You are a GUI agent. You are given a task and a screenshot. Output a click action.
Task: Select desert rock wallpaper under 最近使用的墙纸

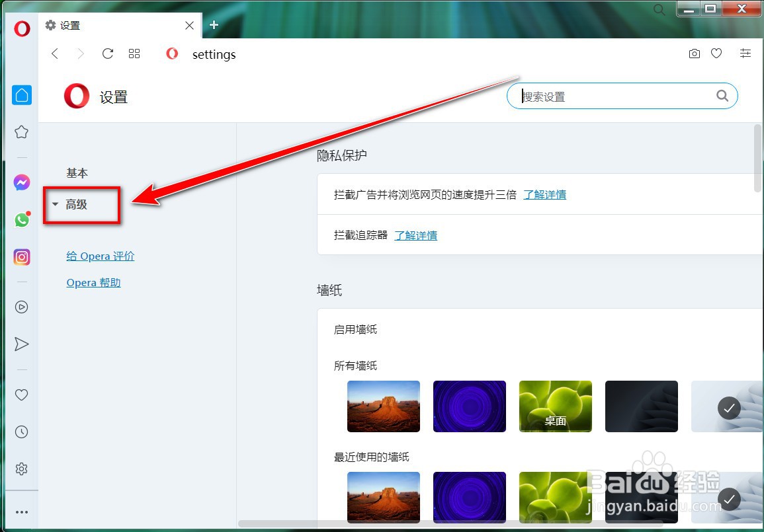coord(384,497)
